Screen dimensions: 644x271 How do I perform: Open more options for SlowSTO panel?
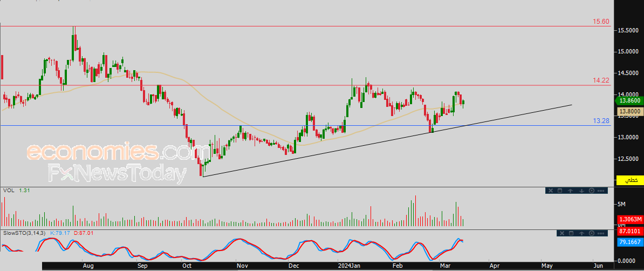click(601, 233)
